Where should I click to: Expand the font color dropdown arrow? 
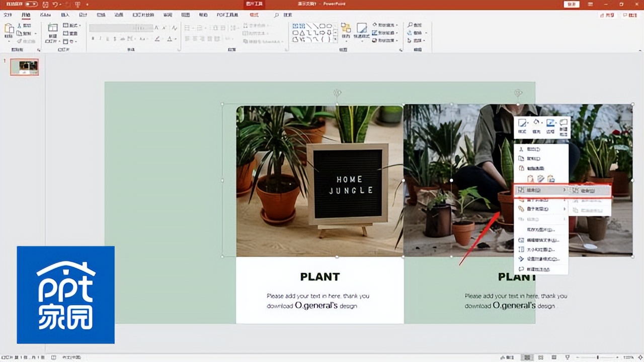175,39
